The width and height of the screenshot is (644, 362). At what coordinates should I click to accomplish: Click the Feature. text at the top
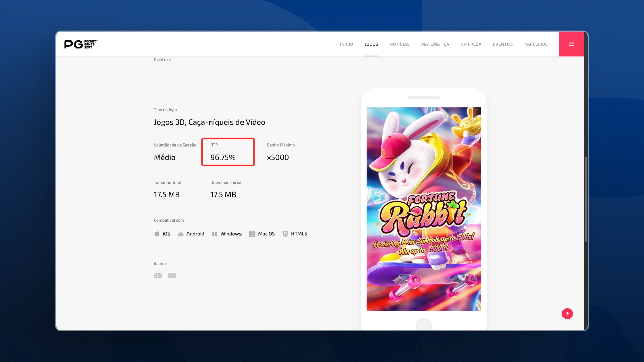click(x=163, y=60)
